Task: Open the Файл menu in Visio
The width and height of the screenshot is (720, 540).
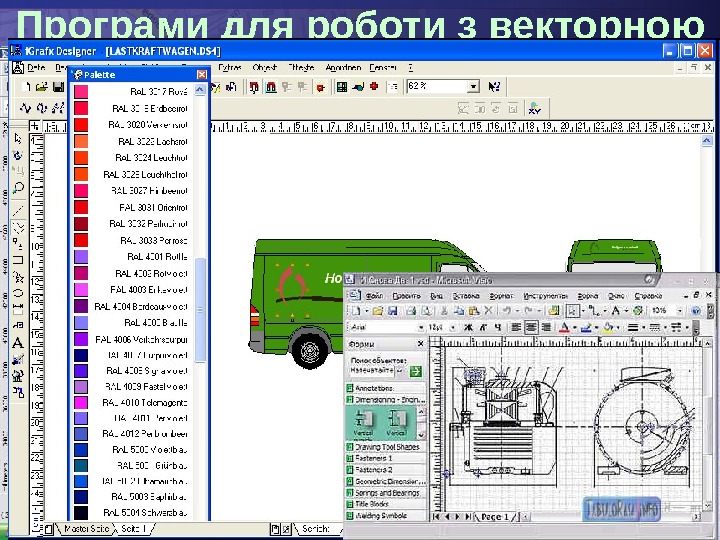Action: tap(375, 296)
